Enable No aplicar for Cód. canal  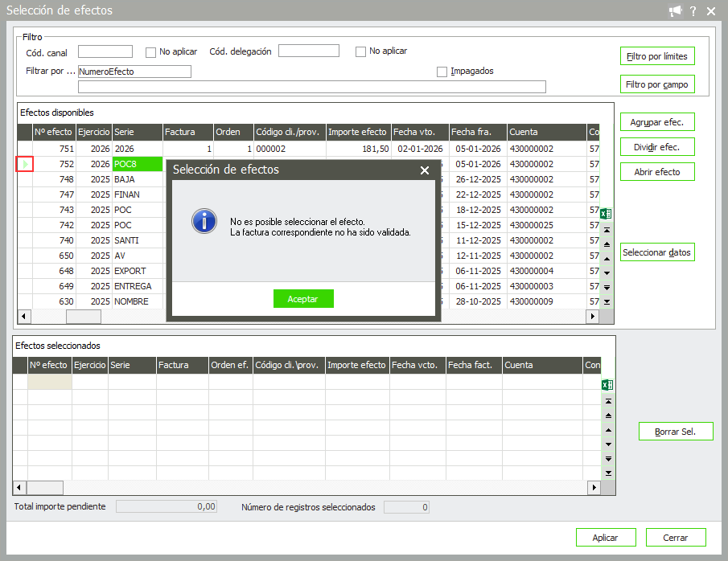click(150, 52)
